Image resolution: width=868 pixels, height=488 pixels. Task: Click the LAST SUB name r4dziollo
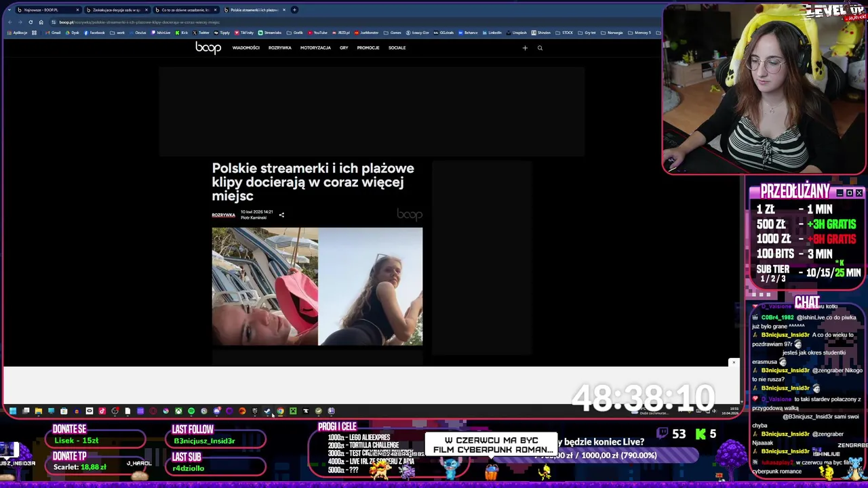[x=188, y=468]
